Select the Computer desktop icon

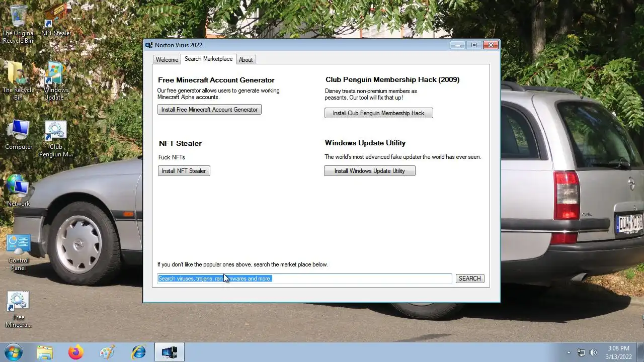(19, 135)
